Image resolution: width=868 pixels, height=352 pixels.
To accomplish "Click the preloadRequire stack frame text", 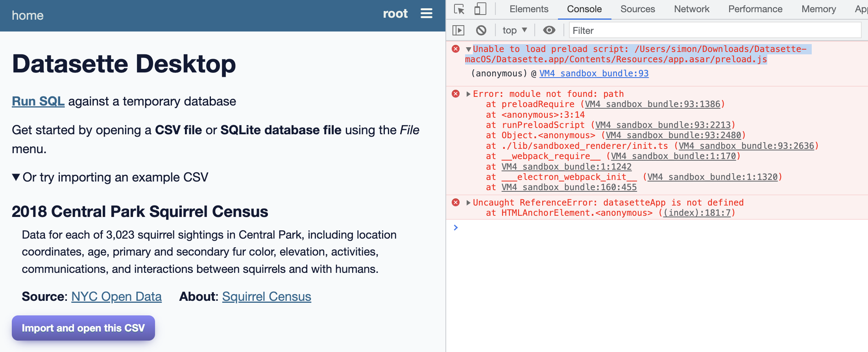I will pyautogui.click(x=538, y=104).
